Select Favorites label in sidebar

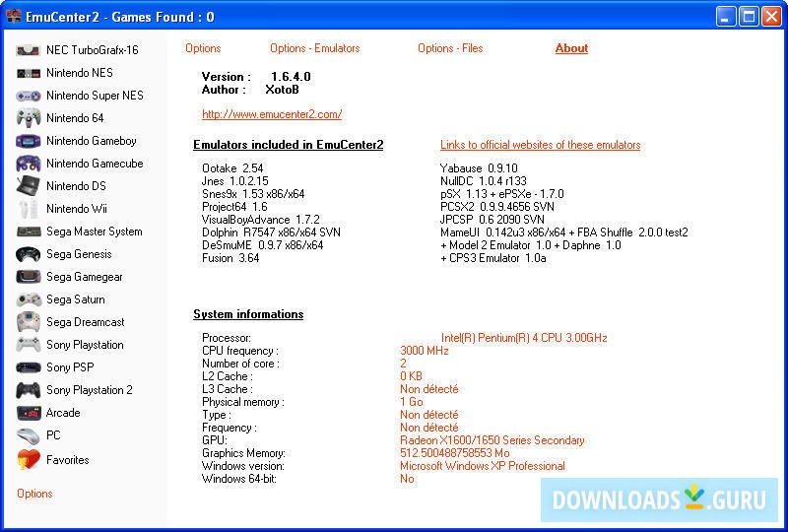[67, 460]
